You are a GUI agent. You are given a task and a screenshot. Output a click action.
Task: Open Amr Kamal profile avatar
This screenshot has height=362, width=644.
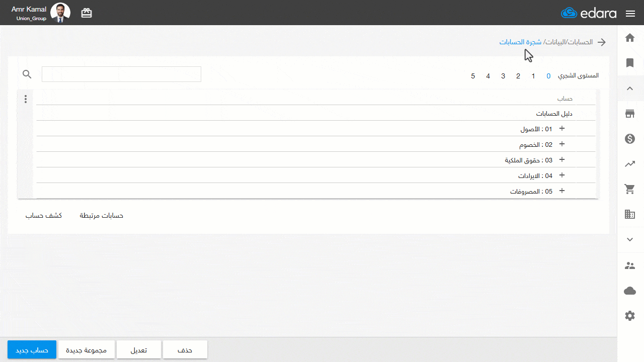[x=60, y=13]
